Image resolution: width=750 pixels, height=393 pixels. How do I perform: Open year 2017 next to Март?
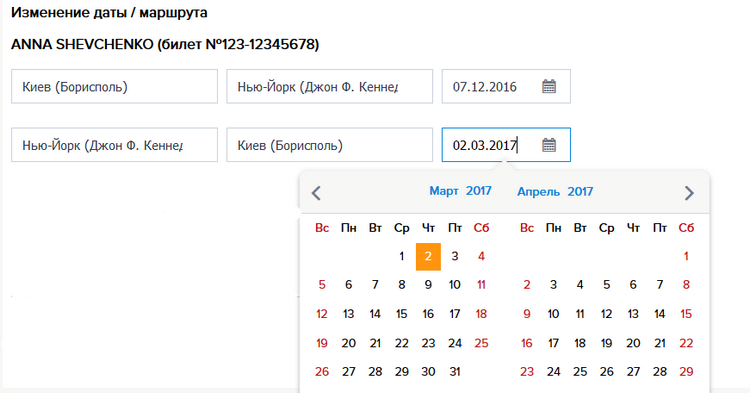[x=479, y=191]
